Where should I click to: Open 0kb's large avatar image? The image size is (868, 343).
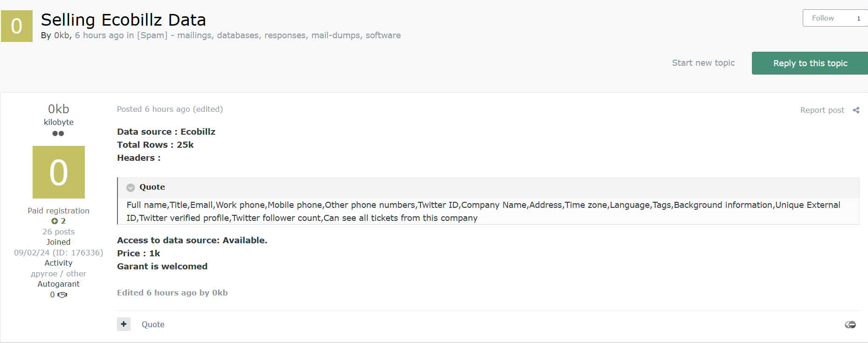click(59, 172)
